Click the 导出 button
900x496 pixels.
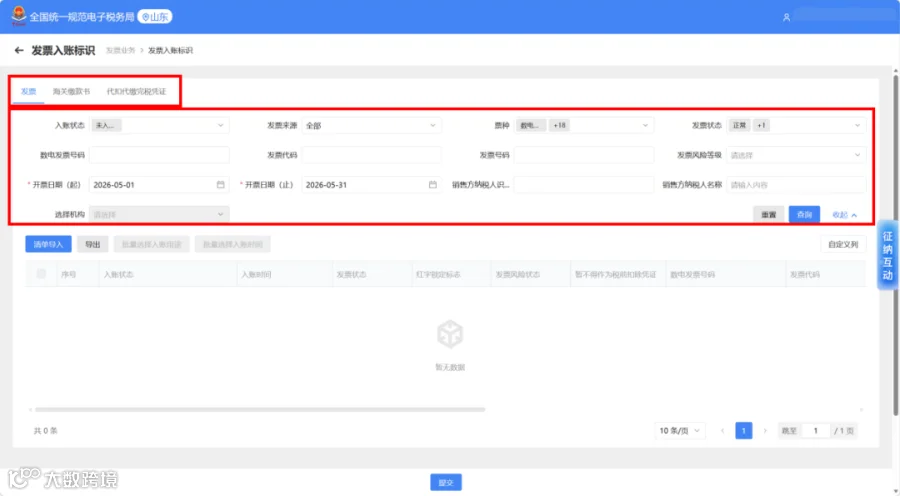(x=92, y=245)
